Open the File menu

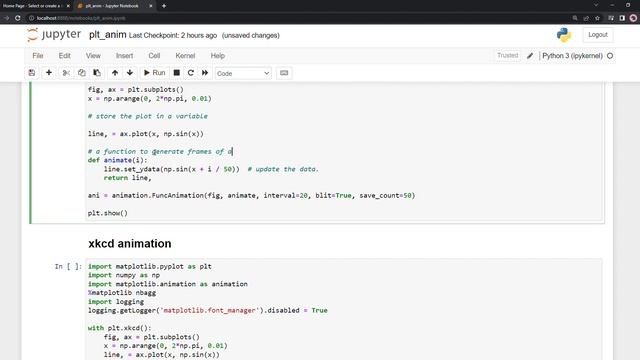38,56
